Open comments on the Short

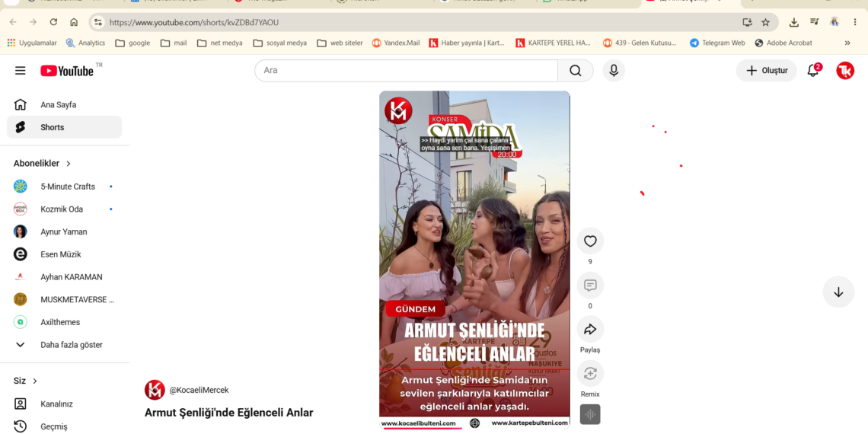click(590, 286)
